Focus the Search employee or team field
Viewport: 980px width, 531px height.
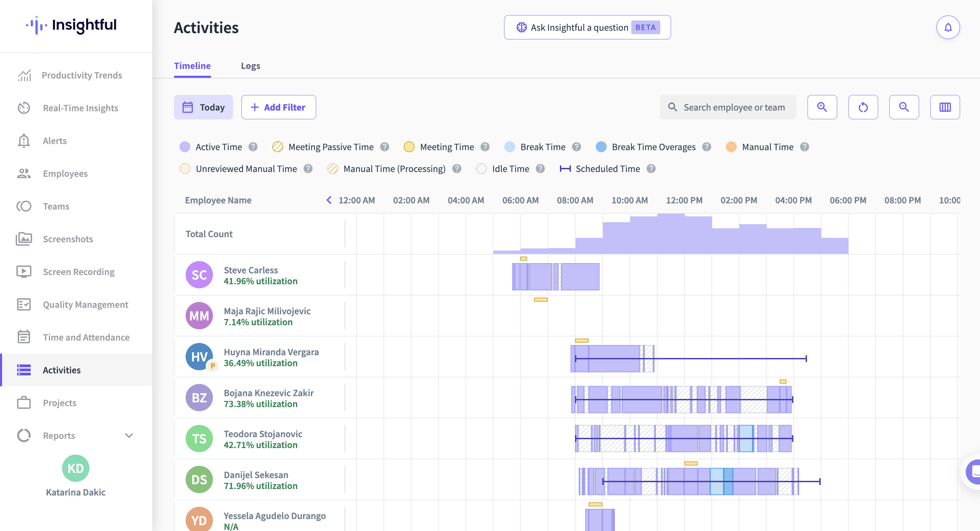(727, 107)
